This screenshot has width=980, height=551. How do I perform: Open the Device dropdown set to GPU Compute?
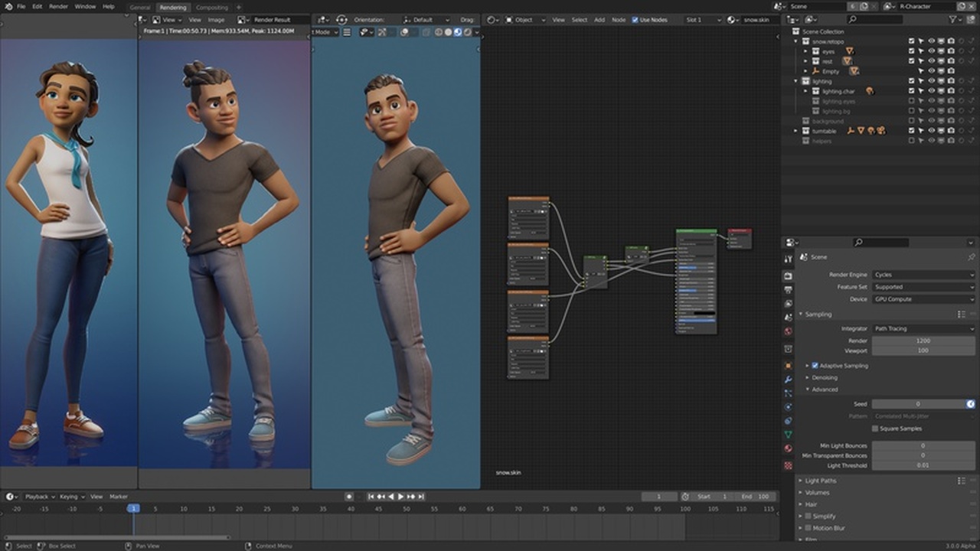[923, 298]
